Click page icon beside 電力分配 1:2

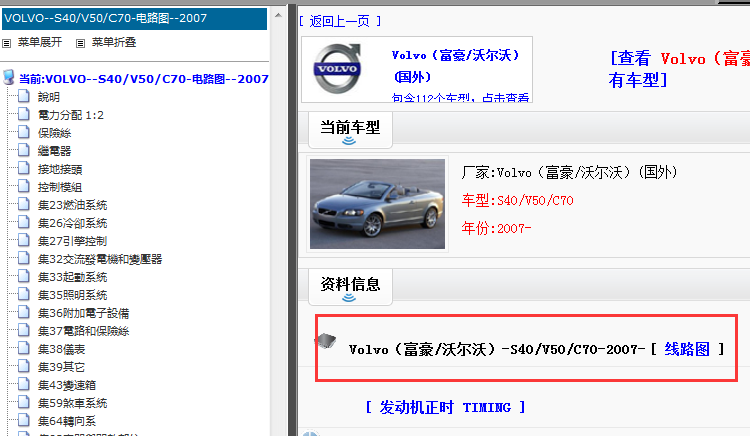[x=23, y=114]
